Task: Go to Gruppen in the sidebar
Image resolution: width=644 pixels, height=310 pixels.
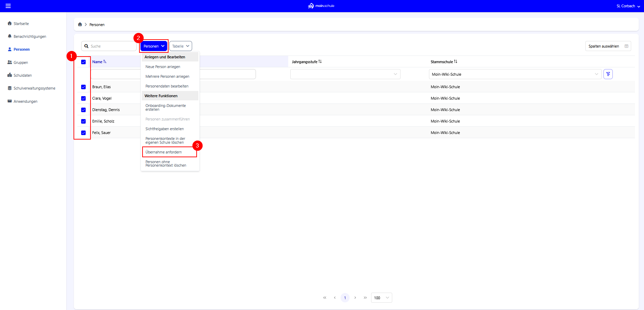Action: pos(20,62)
